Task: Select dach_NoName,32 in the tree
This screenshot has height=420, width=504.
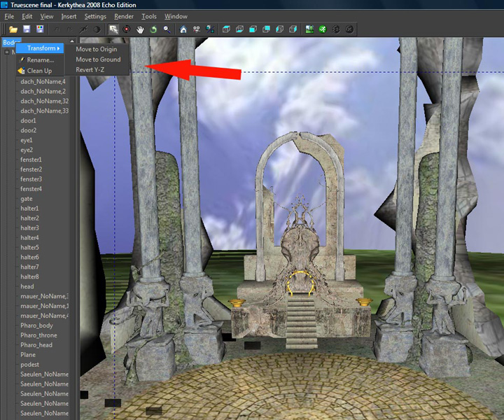Action: point(44,101)
